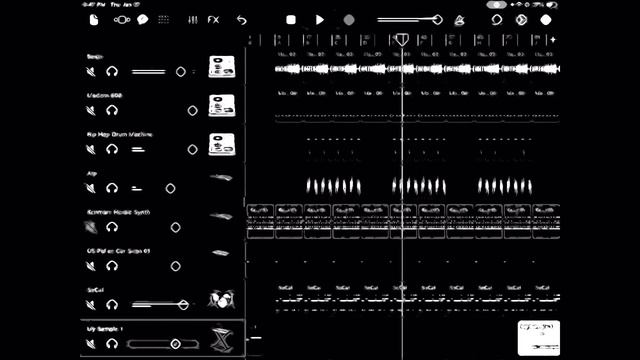Image resolution: width=640 pixels, height=360 pixels.
Task: Solo the Modern 808 track with headphones
Action: pos(112,110)
